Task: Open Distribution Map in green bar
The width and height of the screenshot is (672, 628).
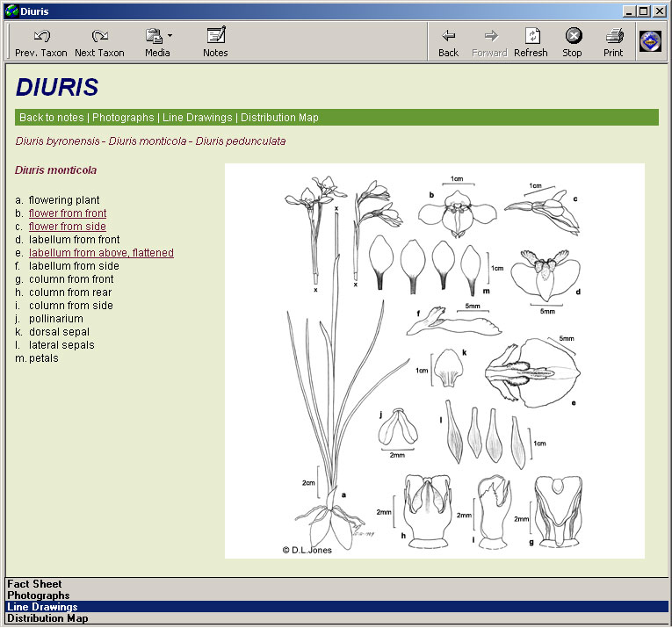Action: pos(279,118)
